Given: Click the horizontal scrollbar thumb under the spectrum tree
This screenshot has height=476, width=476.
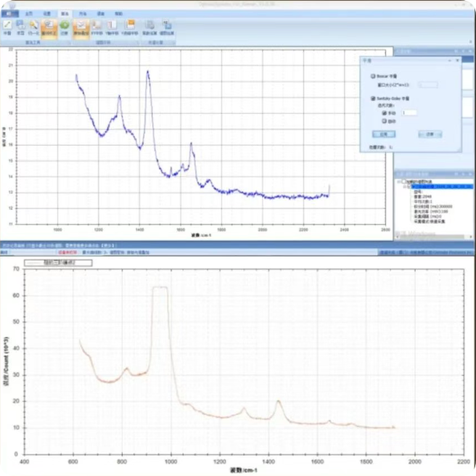Looking at the screenshot, I should coord(432,237).
